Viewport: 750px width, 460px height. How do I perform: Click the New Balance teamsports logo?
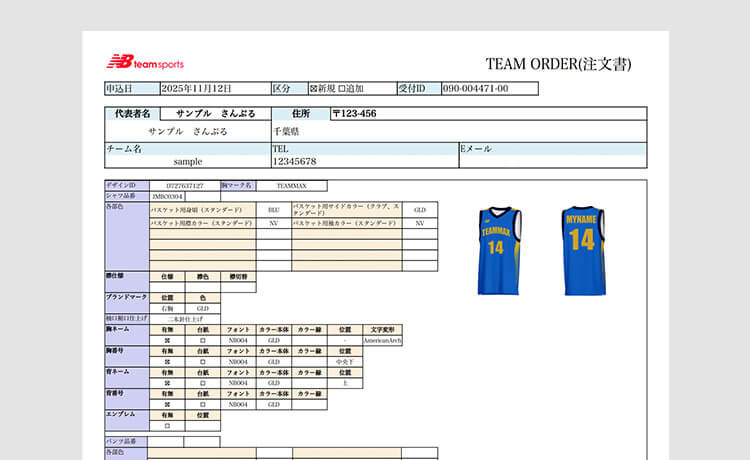pyautogui.click(x=146, y=62)
